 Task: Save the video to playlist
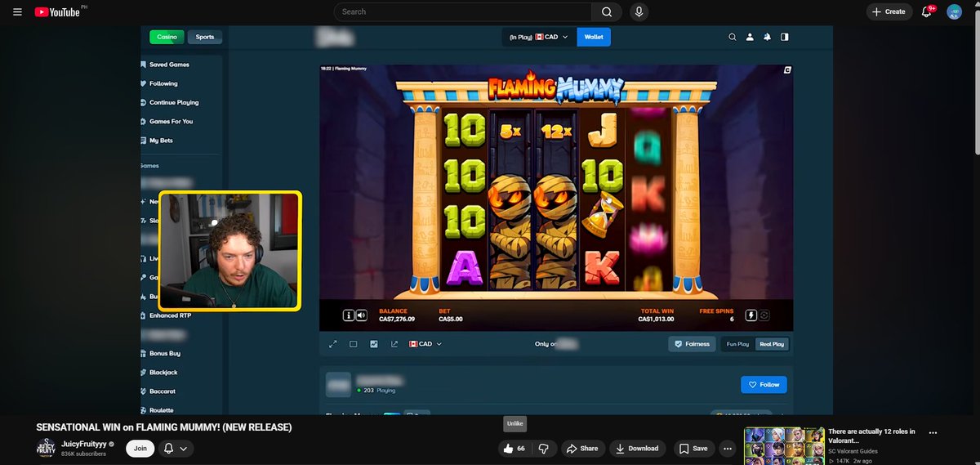click(693, 448)
